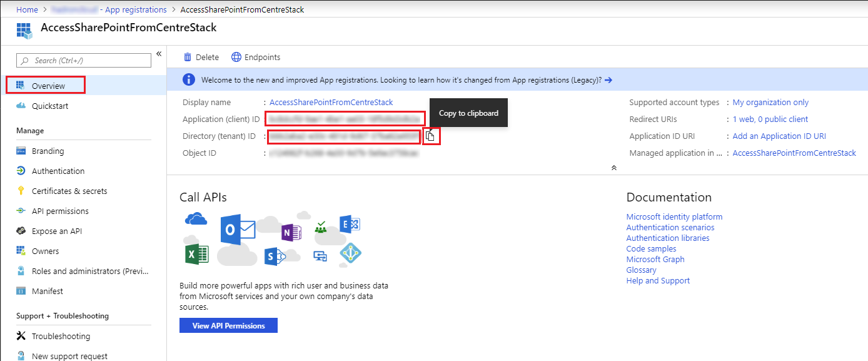The height and width of the screenshot is (361, 868).
Task: Open Endpoints via the globe icon
Action: tap(236, 57)
